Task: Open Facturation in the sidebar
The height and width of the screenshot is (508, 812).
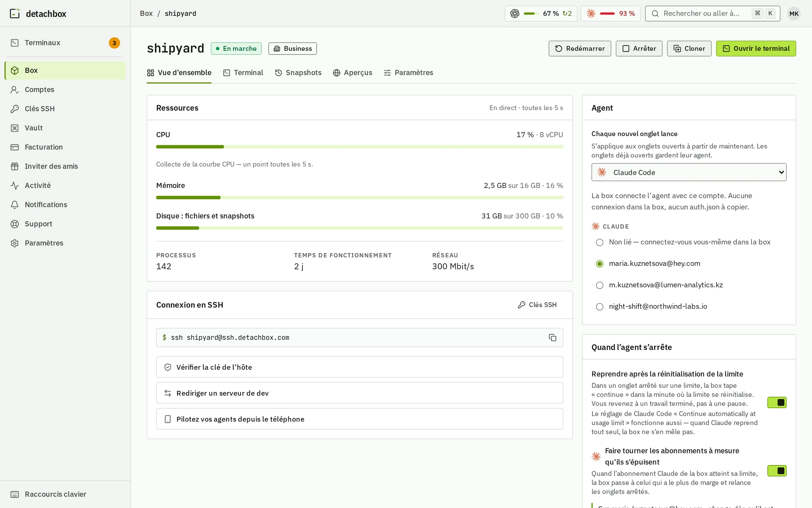Action: point(65,147)
